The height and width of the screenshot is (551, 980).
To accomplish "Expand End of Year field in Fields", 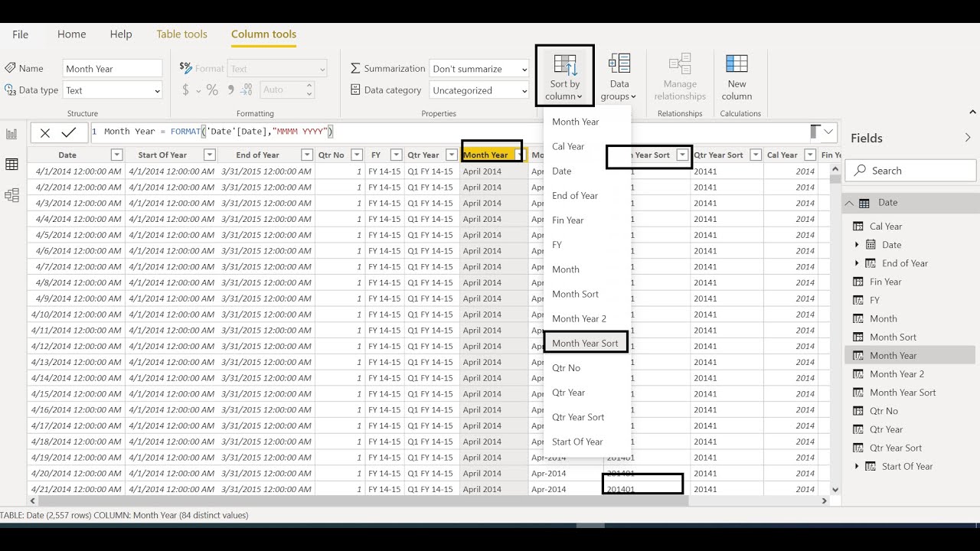I will 857,263.
